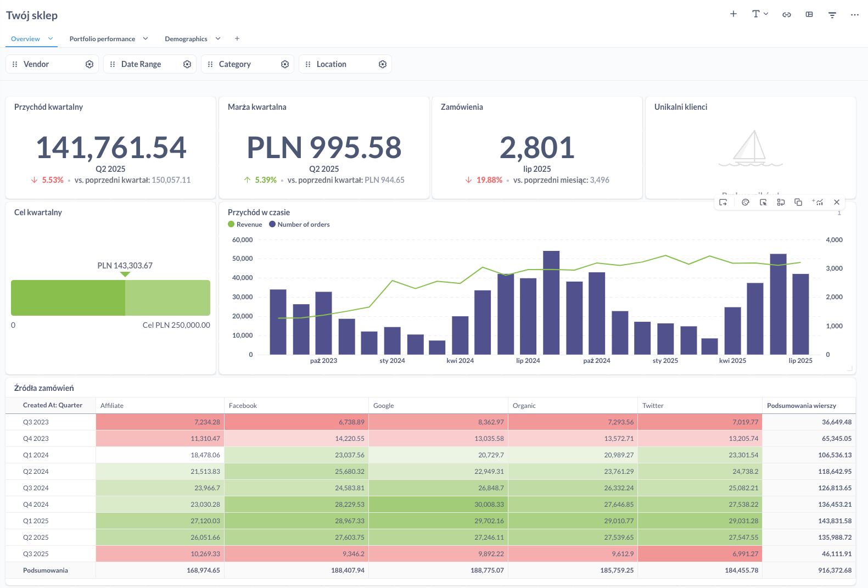Remove the card with the X icon
The width and height of the screenshot is (868, 588).
pos(837,203)
